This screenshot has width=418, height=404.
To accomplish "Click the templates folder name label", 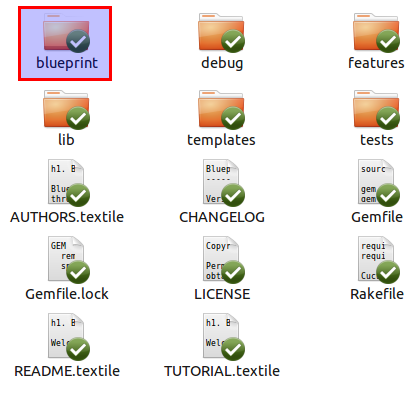I will coord(221,140).
